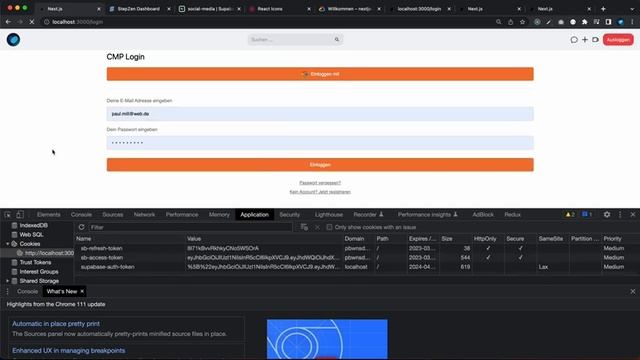Image resolution: width=640 pixels, height=360 pixels.
Task: Close the What's New drawer tab
Action: (x=82, y=291)
